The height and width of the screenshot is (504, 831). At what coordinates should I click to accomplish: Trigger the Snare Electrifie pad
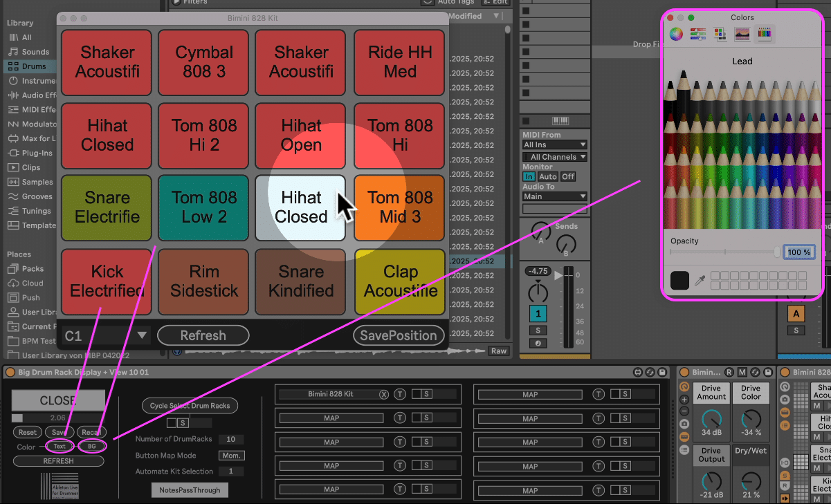point(107,207)
